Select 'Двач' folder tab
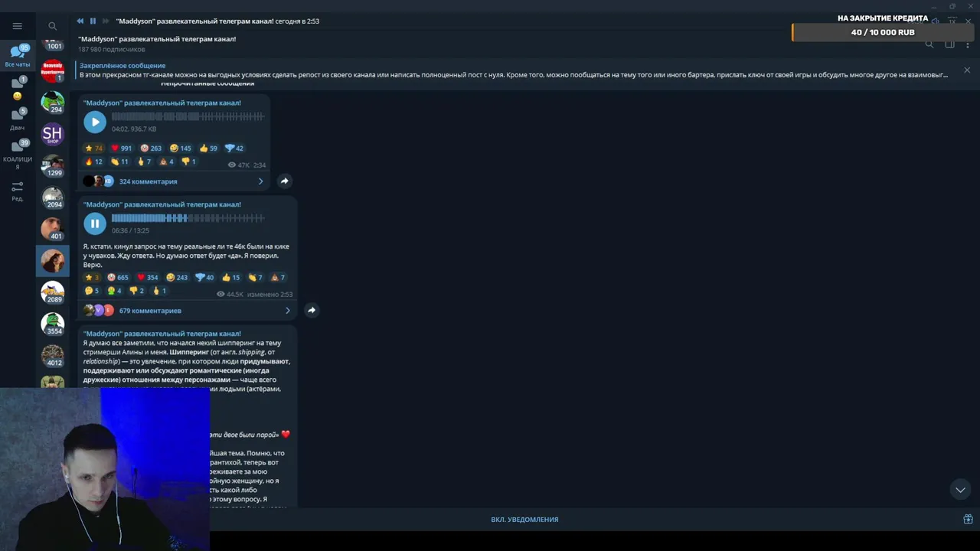Image resolution: width=980 pixels, height=551 pixels. (18, 119)
